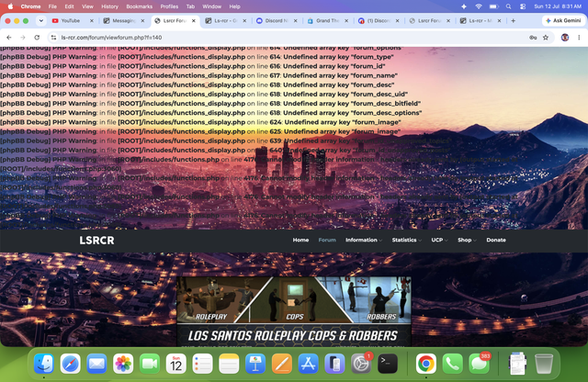
Task: Open Control Center in menu bar
Action: pos(523,6)
